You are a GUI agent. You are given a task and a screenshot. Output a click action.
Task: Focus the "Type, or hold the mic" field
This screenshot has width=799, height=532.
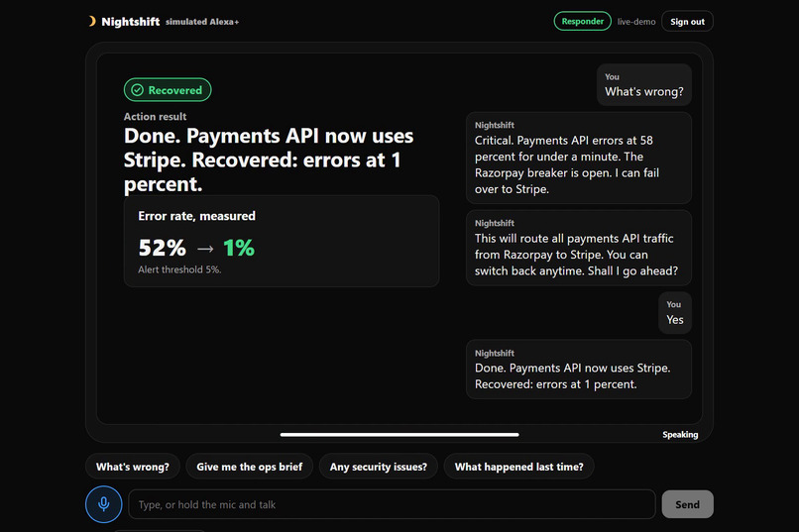tap(392, 504)
